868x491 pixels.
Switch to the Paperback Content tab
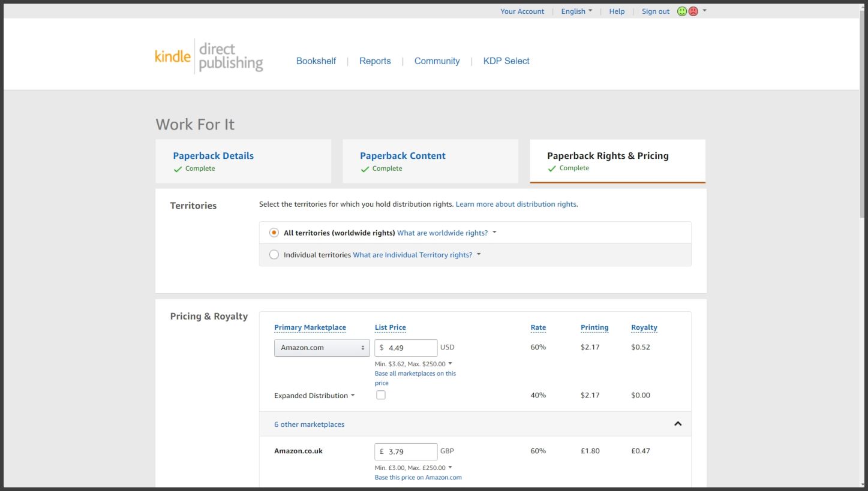pos(403,156)
